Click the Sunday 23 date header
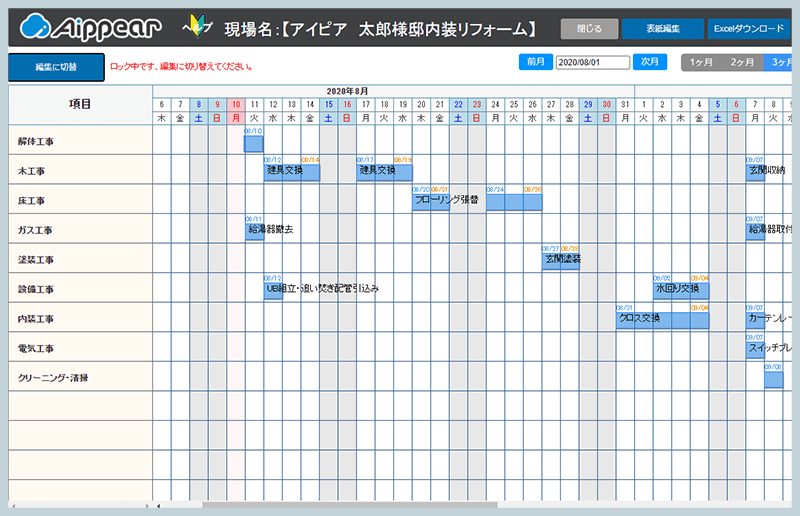 477,104
